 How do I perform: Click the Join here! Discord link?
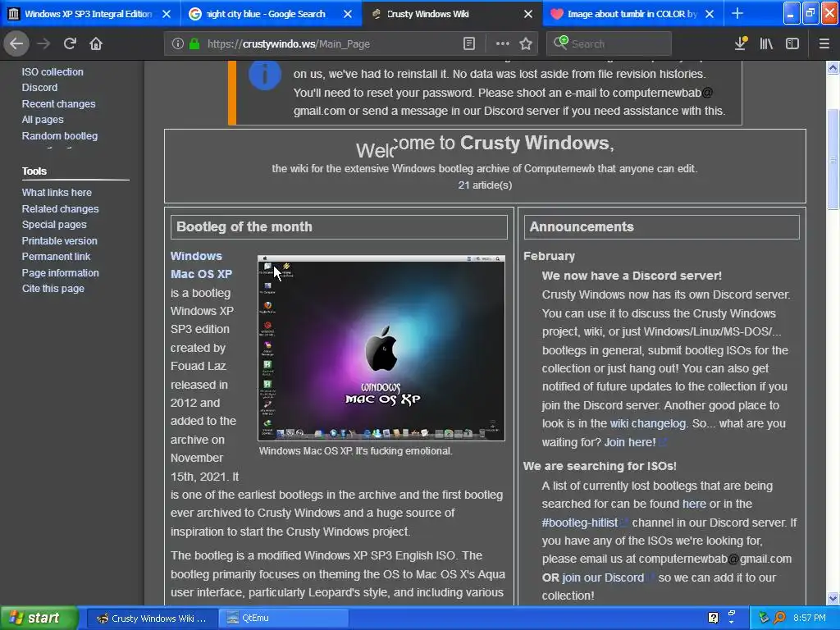(636, 442)
